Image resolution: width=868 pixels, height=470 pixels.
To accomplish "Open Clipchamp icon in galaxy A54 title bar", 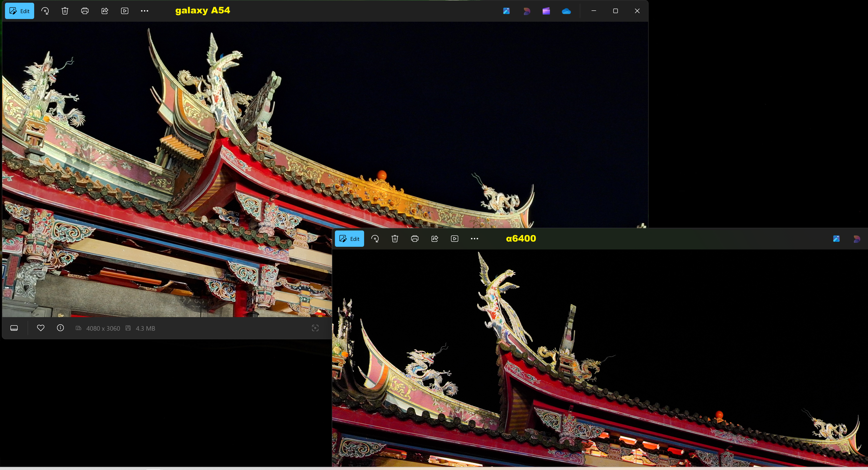I will 546,11.
